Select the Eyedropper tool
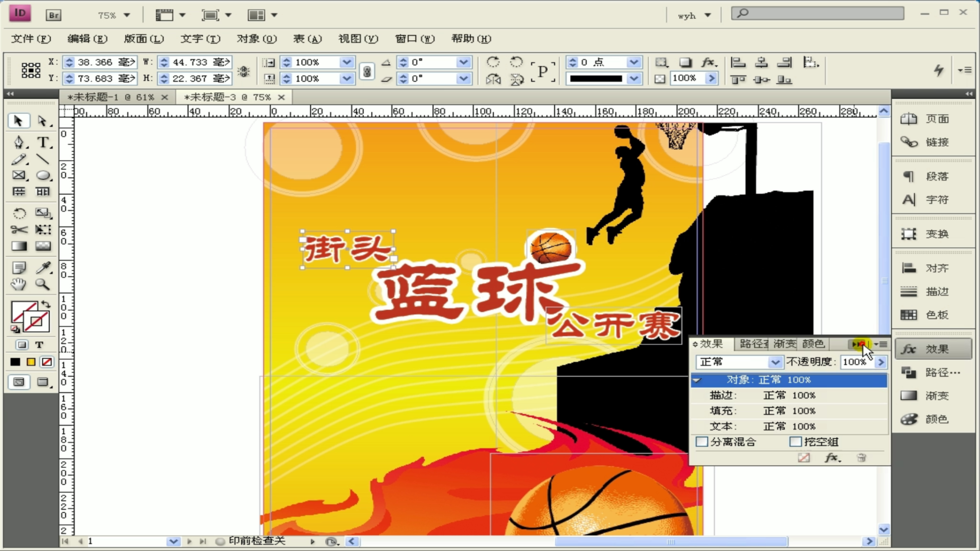 (43, 268)
